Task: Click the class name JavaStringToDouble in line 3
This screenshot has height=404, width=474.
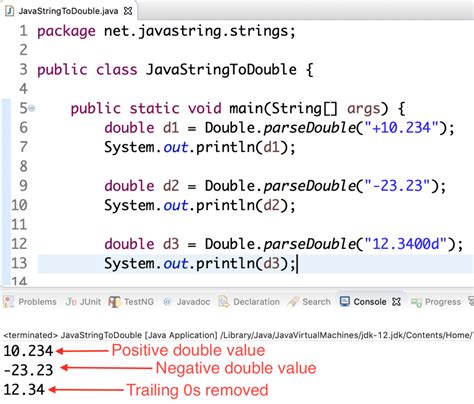Action: tap(221, 70)
